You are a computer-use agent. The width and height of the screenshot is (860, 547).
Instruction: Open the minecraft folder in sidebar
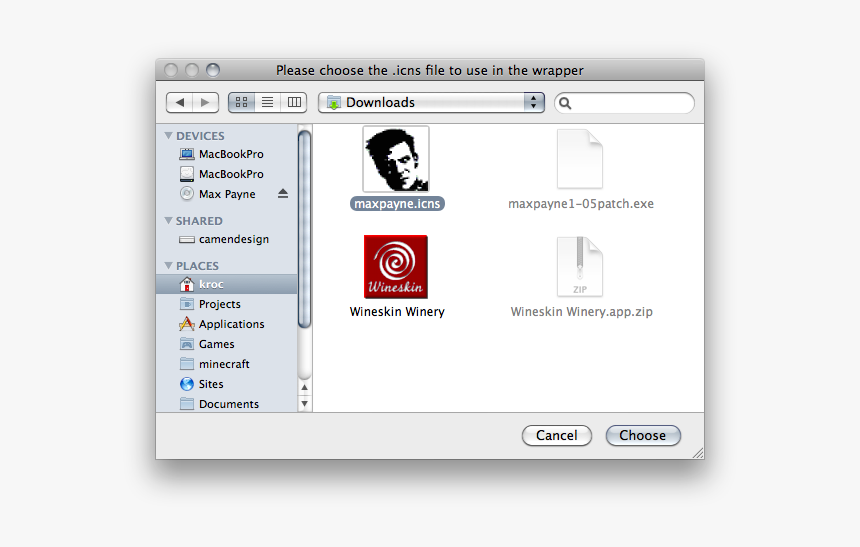(x=227, y=364)
